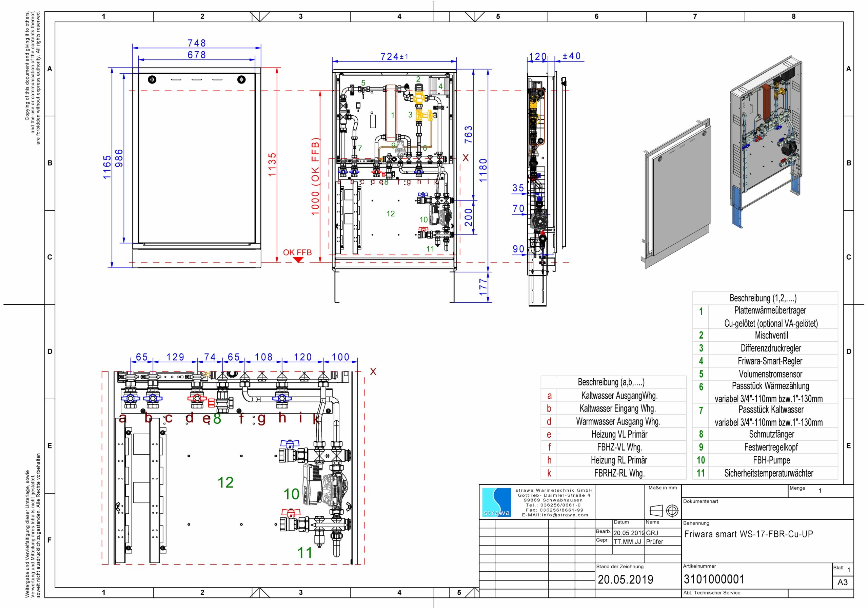The image size is (868, 609).
Task: Select the FBHZ-VL Whg. row
Action: [x=614, y=447]
